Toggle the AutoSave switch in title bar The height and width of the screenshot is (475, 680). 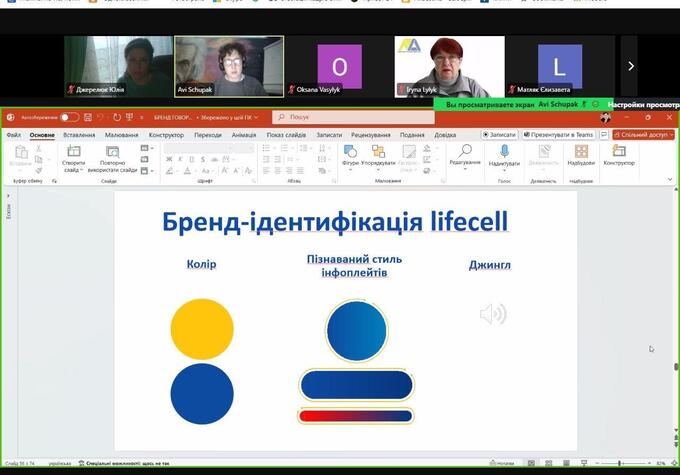69,117
